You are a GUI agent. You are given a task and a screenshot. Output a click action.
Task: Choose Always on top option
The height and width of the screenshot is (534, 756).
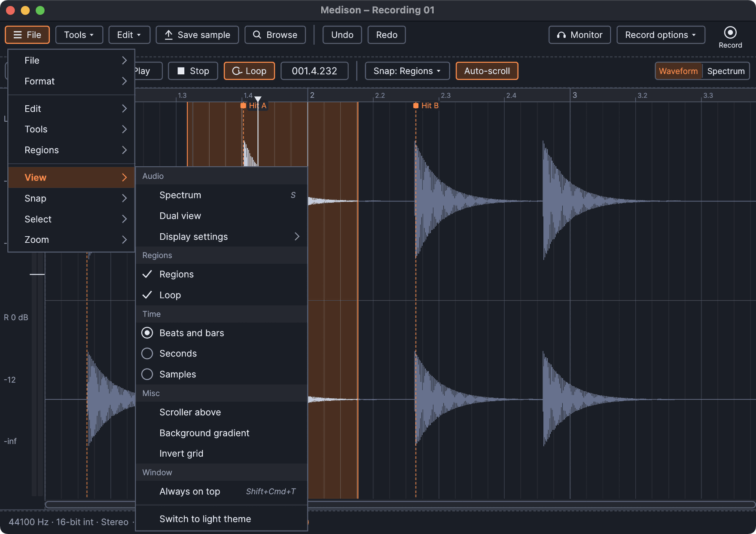coord(221,491)
